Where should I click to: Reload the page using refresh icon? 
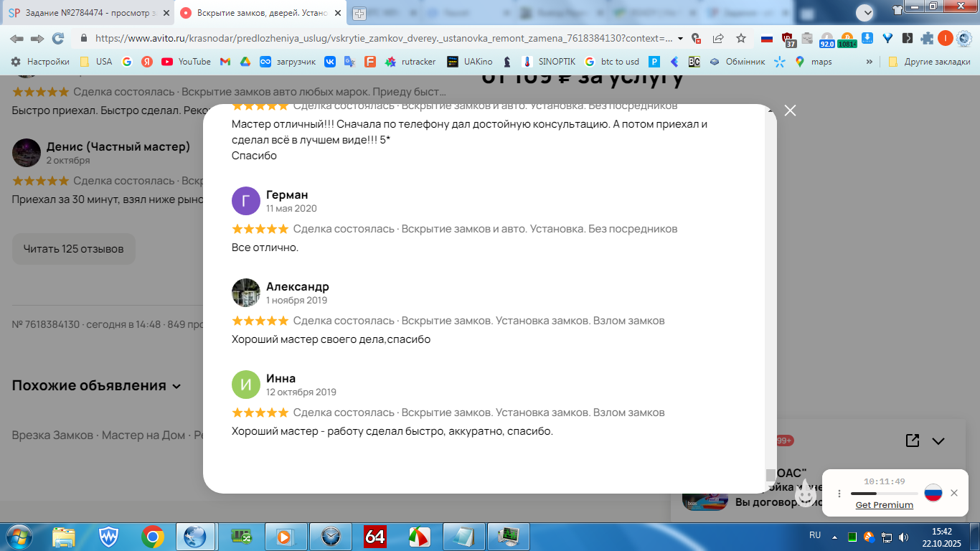(x=58, y=39)
